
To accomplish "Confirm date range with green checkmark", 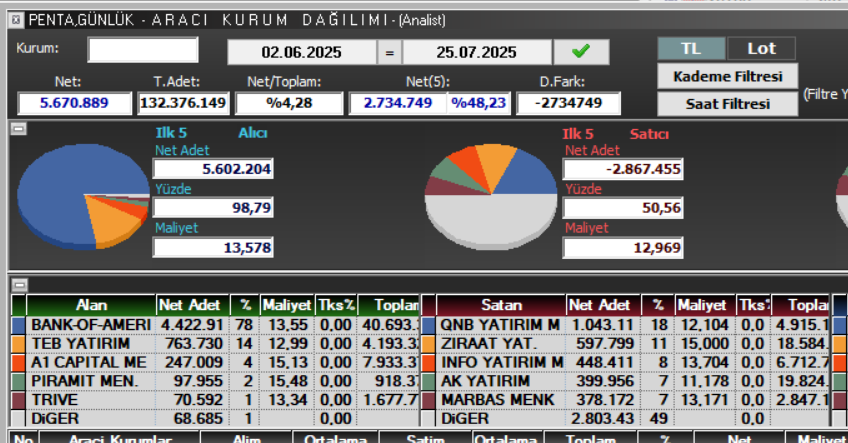I will click(581, 52).
